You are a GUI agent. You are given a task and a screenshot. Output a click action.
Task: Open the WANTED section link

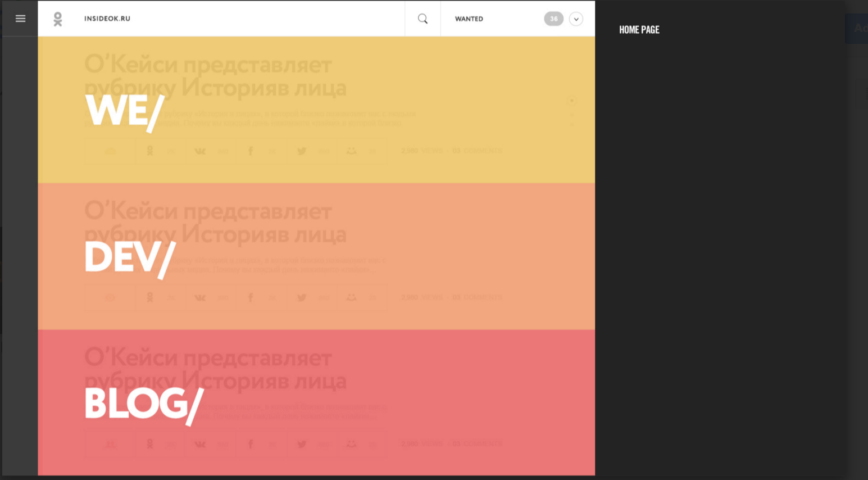click(x=469, y=19)
